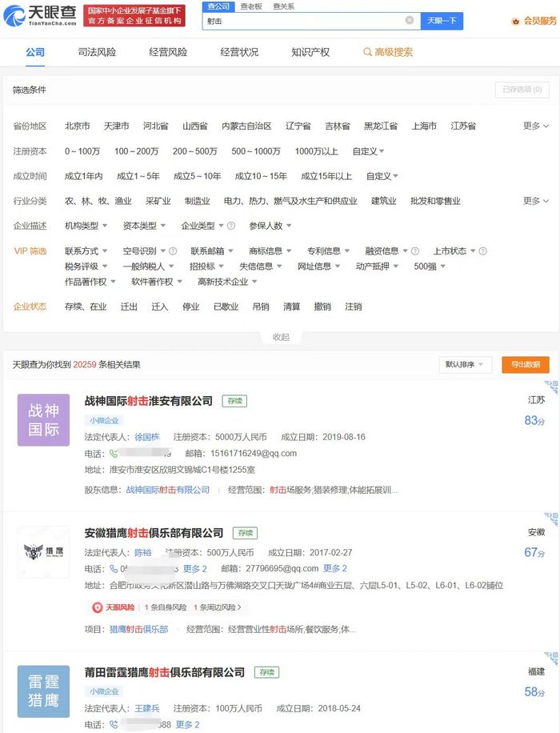Collapse filters with 收起

[281, 337]
